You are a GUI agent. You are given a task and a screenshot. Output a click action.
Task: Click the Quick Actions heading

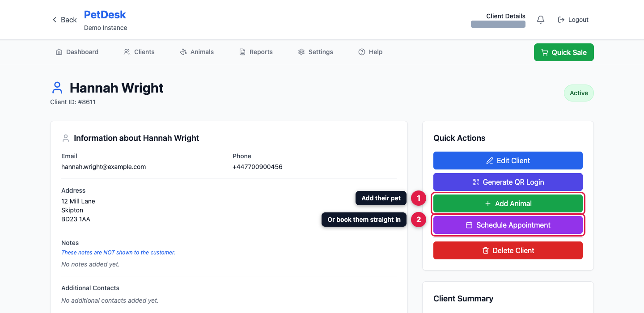tap(459, 138)
